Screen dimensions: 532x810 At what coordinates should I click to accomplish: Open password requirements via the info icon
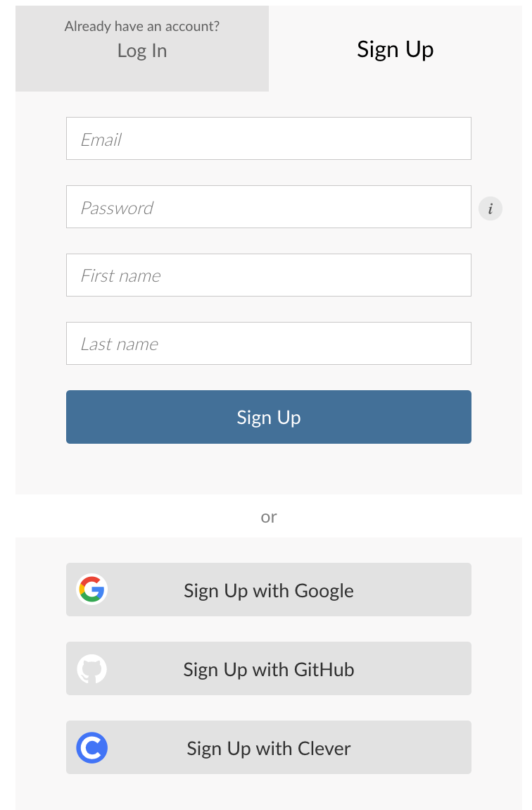tap(490, 208)
